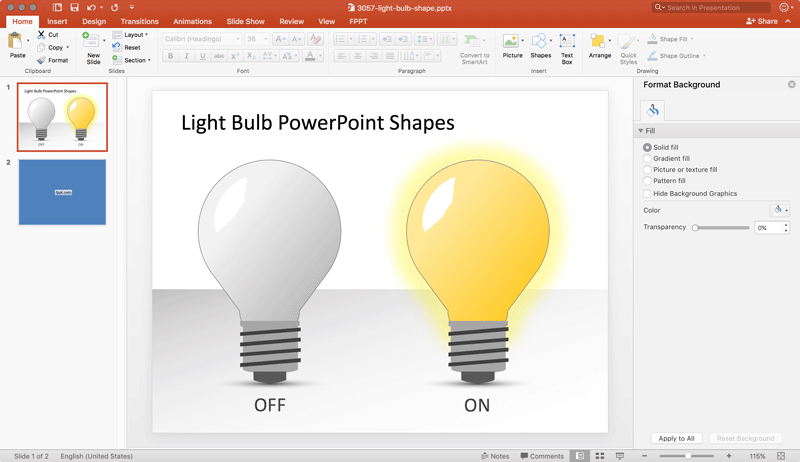
Task: Select the Gradient fill radio option
Action: pyautogui.click(x=648, y=158)
